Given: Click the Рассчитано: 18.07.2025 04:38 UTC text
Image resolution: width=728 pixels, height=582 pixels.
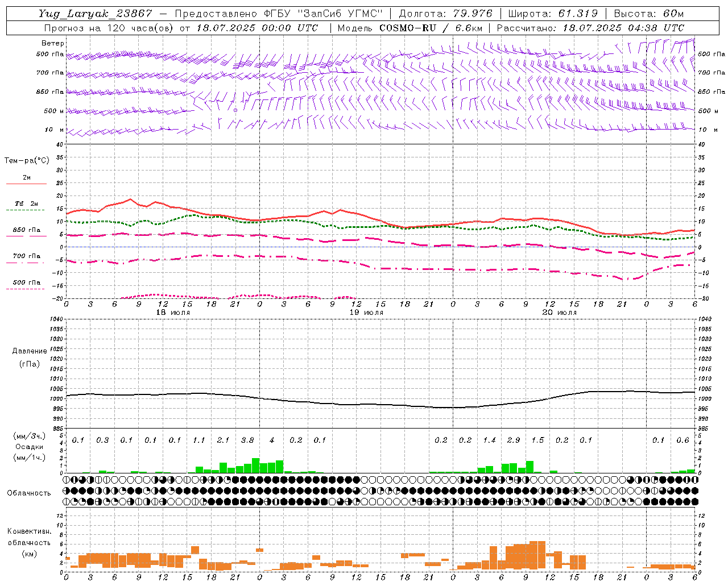Looking at the screenshot, I should pyautogui.click(x=590, y=27).
